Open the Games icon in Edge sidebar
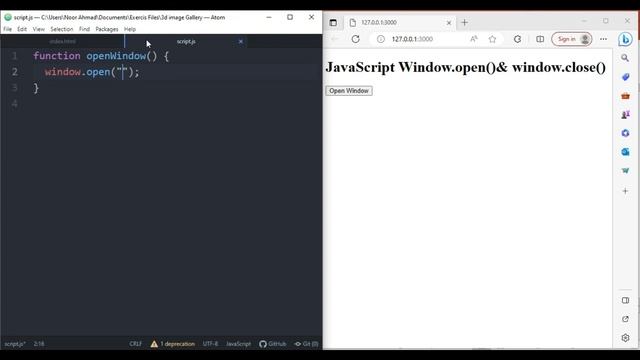 (625, 115)
